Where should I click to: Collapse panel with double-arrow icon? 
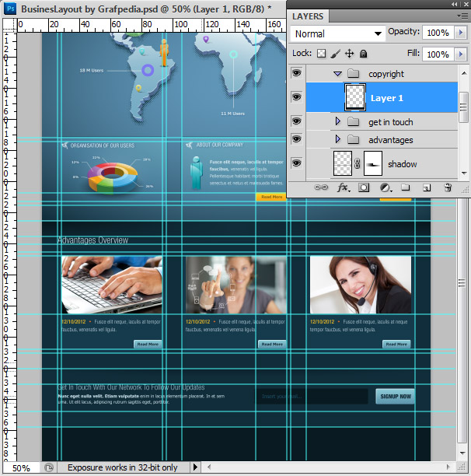coord(455,4)
